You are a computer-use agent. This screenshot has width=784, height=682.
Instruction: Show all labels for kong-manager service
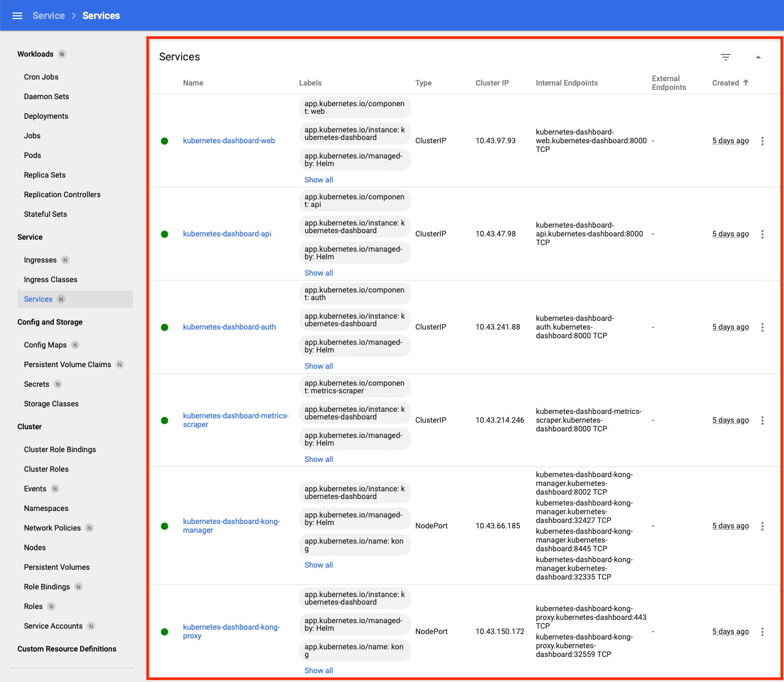point(319,565)
